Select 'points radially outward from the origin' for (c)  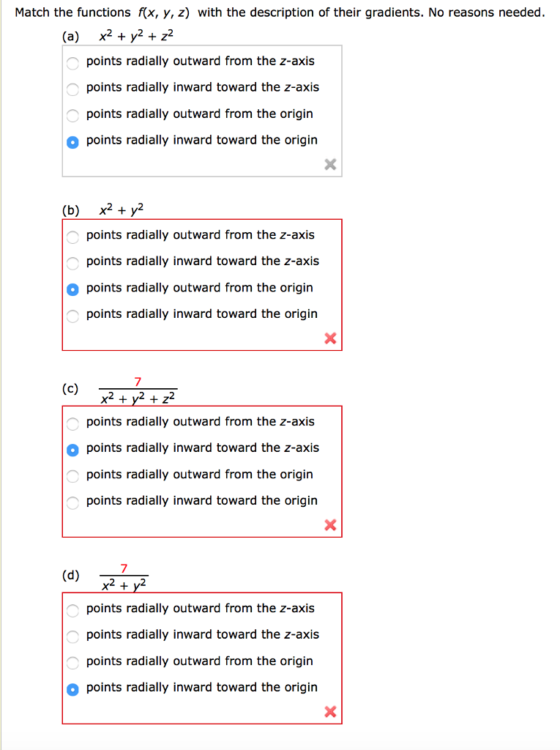tap(72, 476)
